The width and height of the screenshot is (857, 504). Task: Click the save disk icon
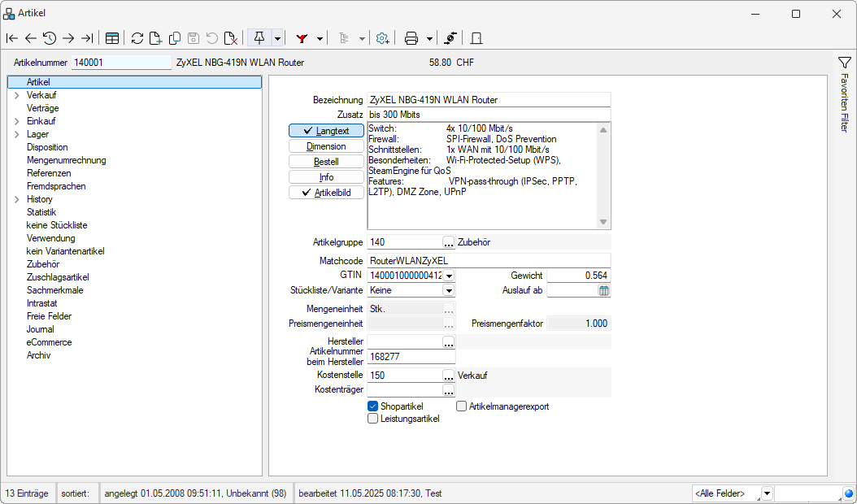(193, 38)
